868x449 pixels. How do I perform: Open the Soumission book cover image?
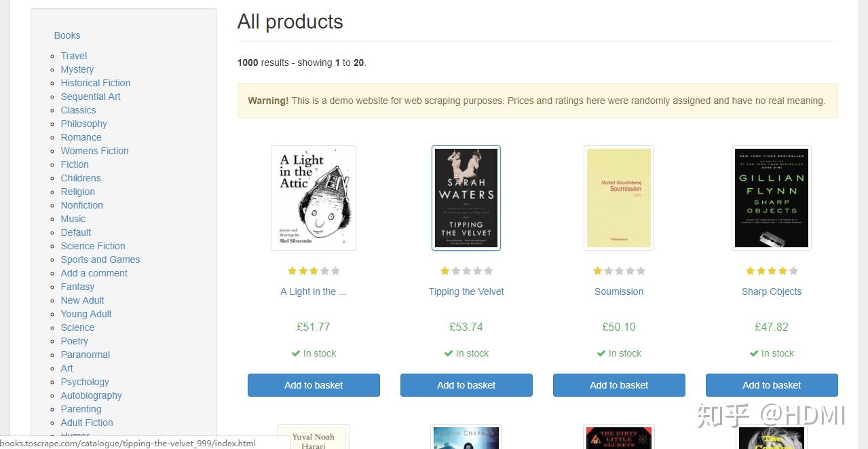pos(619,198)
